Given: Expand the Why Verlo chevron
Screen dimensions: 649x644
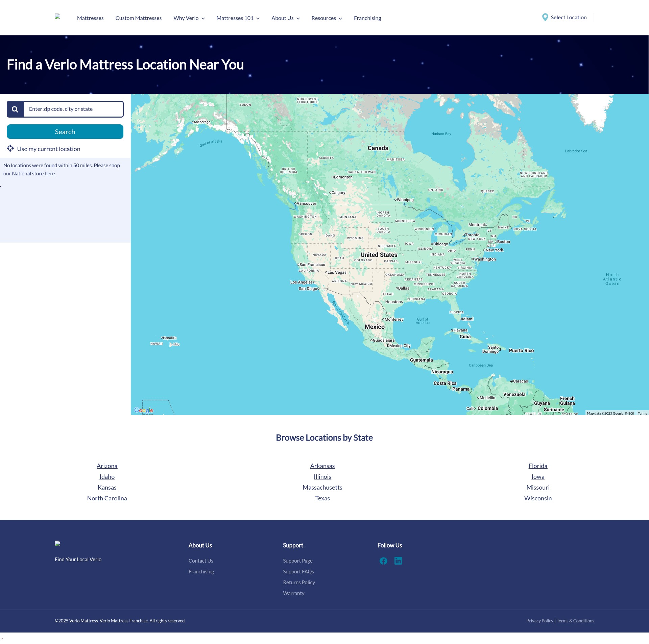Looking at the screenshot, I should pos(203,19).
